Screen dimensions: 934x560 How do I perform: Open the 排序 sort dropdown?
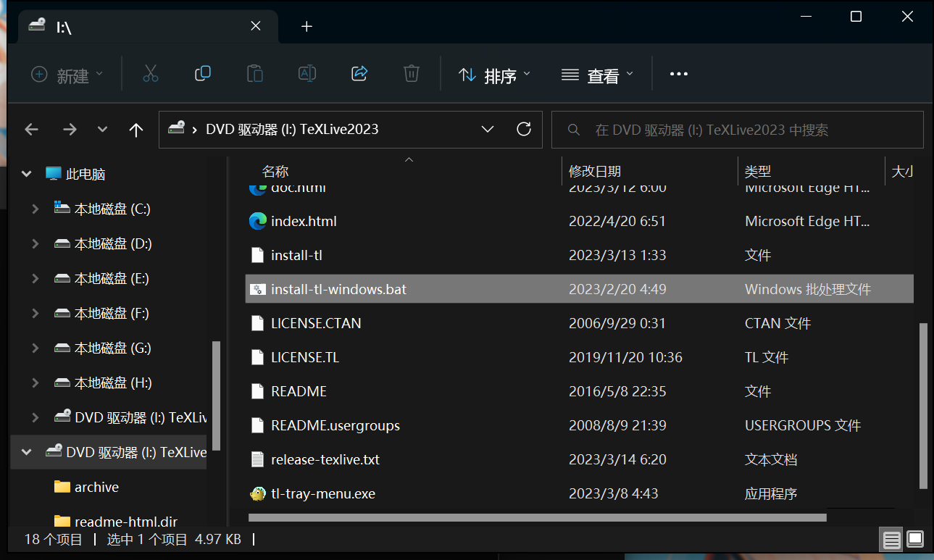pyautogui.click(x=495, y=75)
